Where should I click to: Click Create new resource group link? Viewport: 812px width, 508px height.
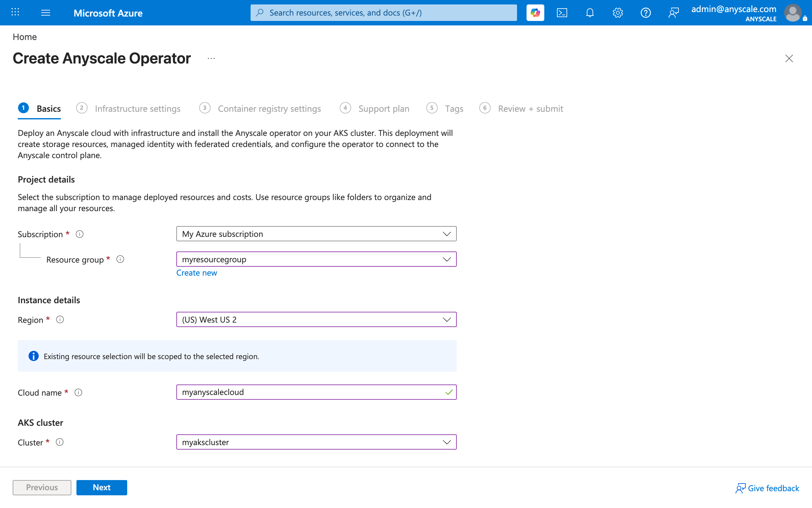coord(197,273)
